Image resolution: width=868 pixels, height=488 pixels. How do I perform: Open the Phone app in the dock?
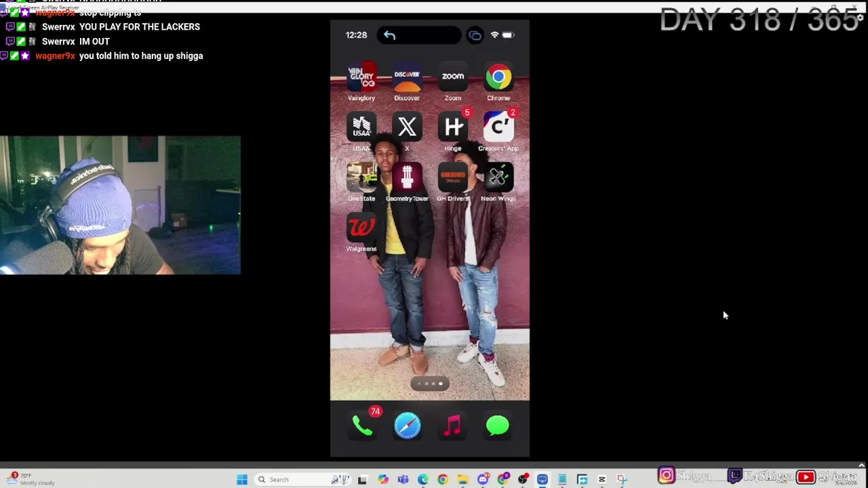click(x=362, y=426)
